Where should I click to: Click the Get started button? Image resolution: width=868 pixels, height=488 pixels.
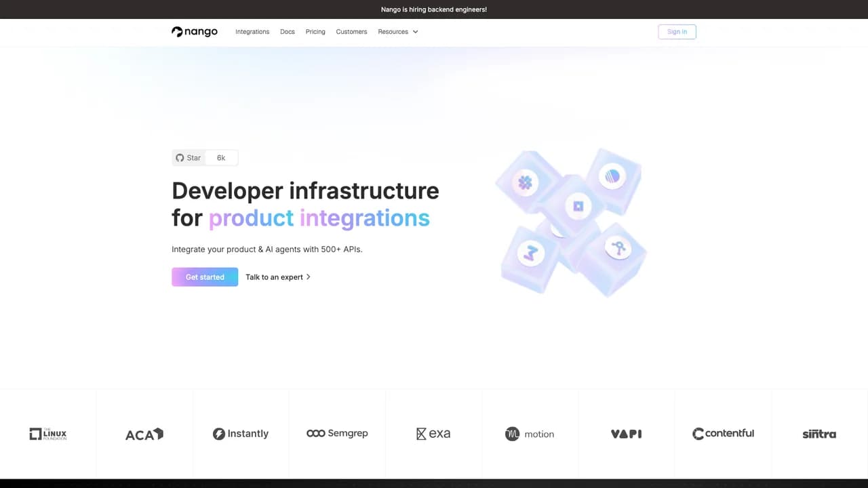[x=205, y=277]
